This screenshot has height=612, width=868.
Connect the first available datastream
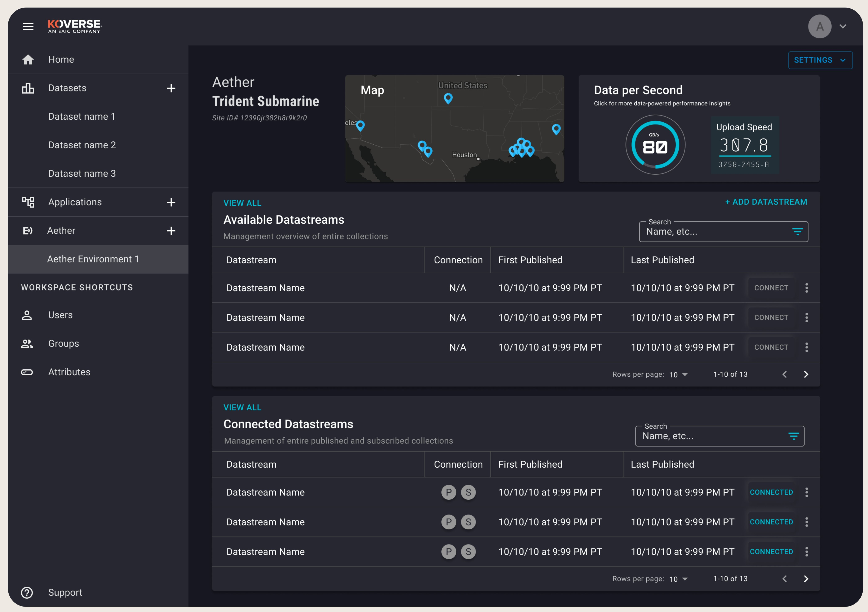tap(771, 288)
